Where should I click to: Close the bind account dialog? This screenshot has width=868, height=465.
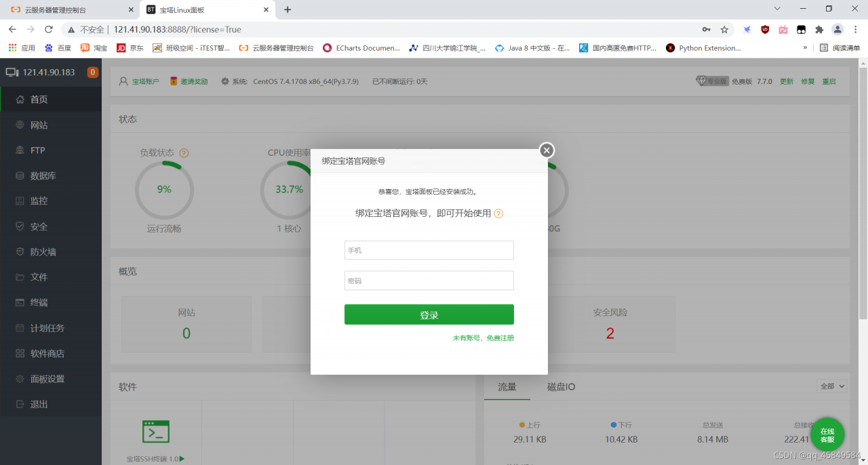(x=547, y=150)
